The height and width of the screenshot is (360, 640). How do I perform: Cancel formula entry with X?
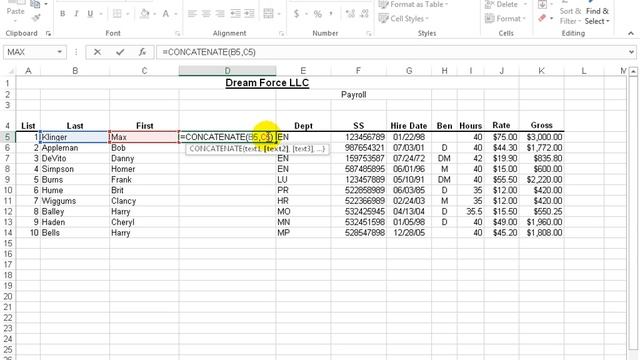97,52
